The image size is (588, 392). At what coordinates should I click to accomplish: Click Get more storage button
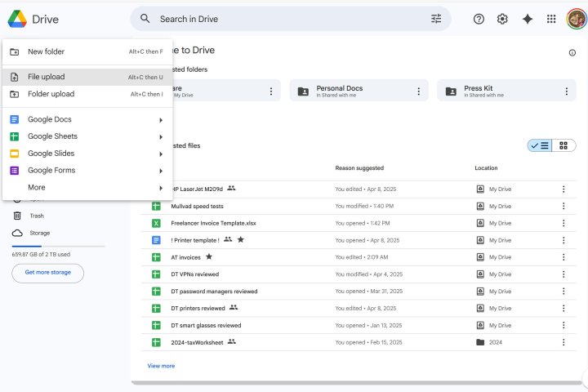point(48,273)
